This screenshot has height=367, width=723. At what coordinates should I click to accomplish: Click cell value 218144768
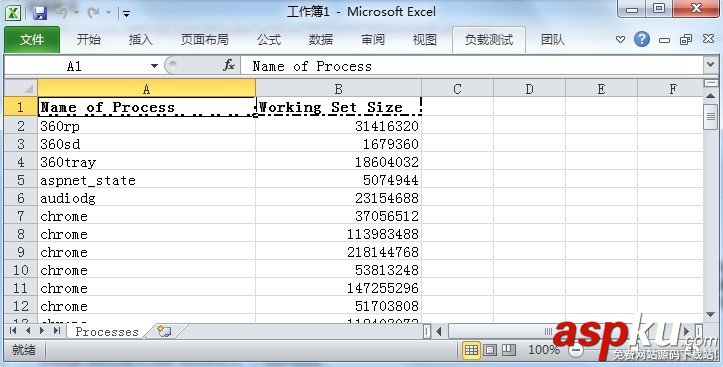pos(338,252)
